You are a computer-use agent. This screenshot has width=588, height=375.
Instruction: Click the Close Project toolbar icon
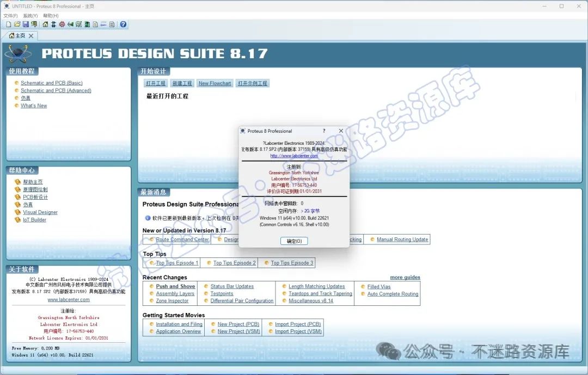point(34,24)
